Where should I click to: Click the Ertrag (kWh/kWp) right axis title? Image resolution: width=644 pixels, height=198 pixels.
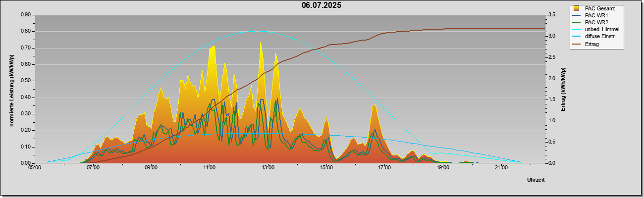coord(563,89)
